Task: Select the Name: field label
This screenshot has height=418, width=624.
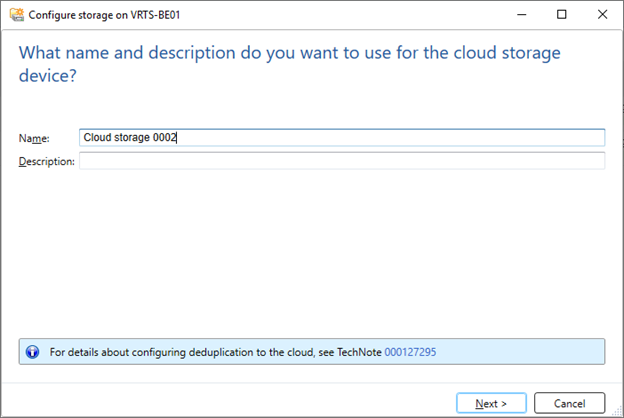Action: click(x=34, y=138)
